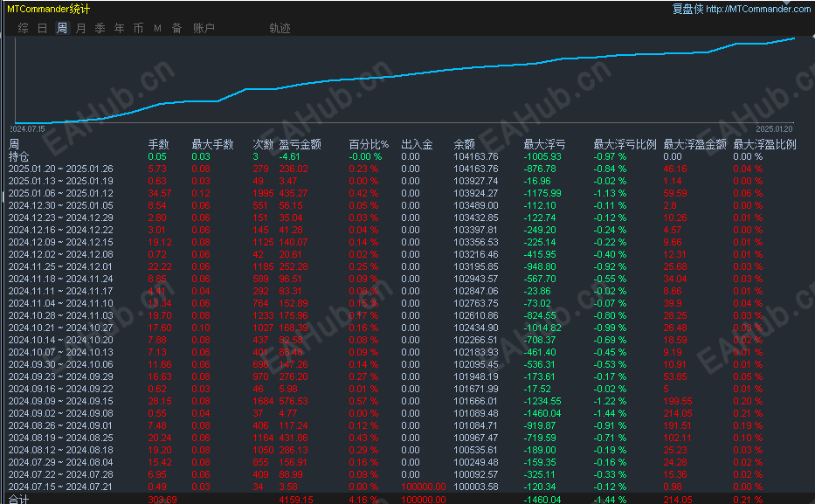Select the 持仓 row label
Screen dimensions: 815x504
coord(18,156)
